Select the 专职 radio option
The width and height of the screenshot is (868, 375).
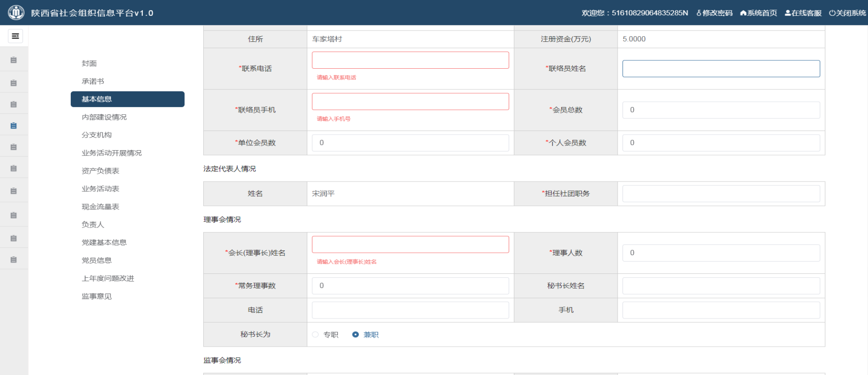316,335
